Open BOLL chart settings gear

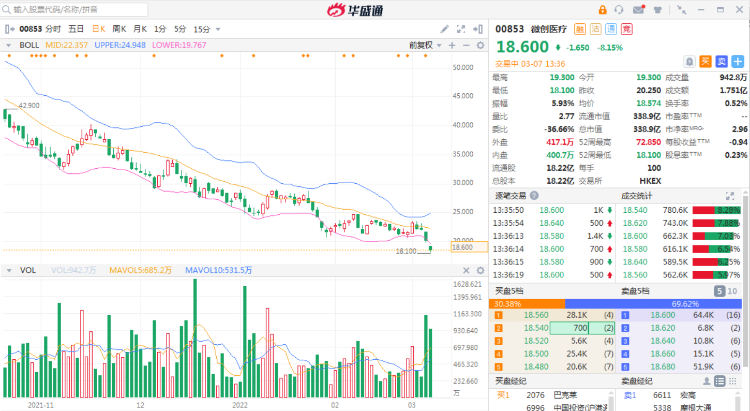(480, 45)
